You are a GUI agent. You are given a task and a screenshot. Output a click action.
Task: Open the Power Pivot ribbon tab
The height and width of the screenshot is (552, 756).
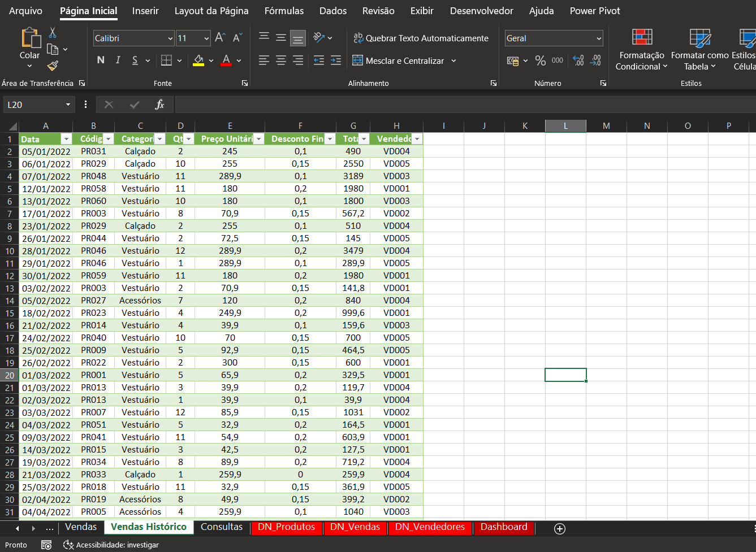coord(595,11)
